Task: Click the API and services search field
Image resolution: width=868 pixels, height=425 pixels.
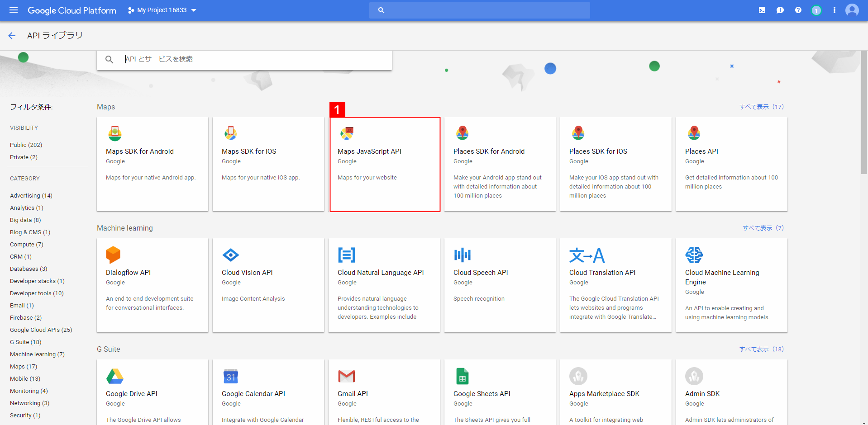Action: click(244, 59)
